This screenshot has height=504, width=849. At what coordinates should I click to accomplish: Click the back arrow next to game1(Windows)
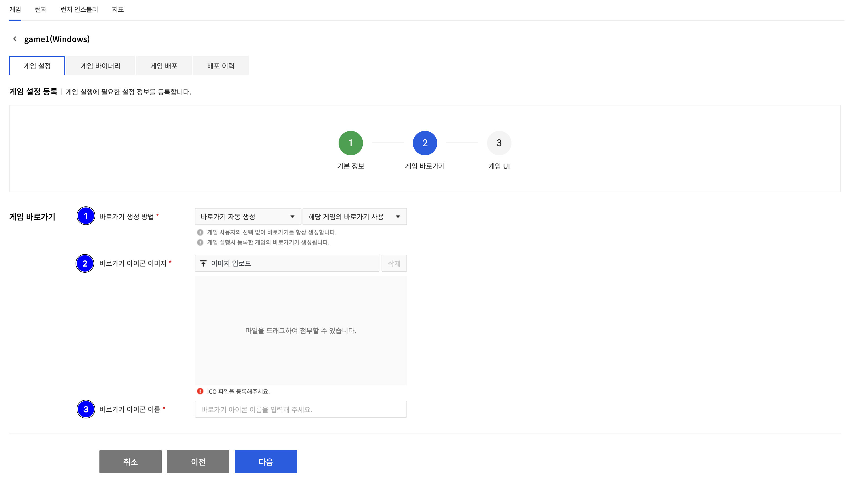(15, 39)
